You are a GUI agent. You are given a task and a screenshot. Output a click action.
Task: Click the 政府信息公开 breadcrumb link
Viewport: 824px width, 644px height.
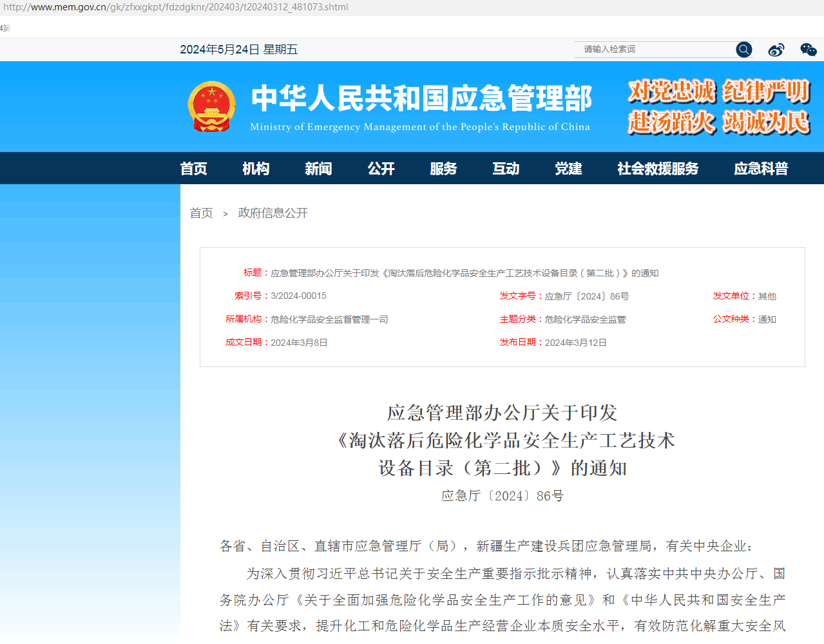(273, 213)
